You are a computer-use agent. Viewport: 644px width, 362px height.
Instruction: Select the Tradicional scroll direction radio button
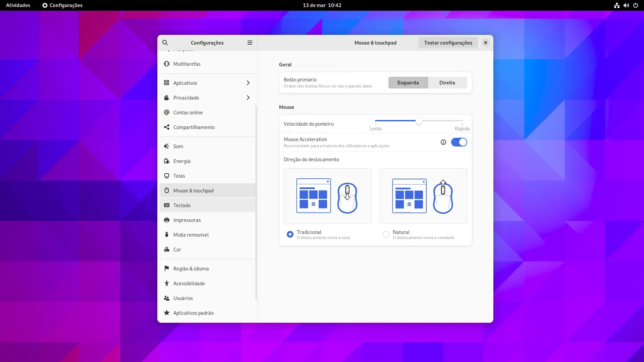[290, 234]
